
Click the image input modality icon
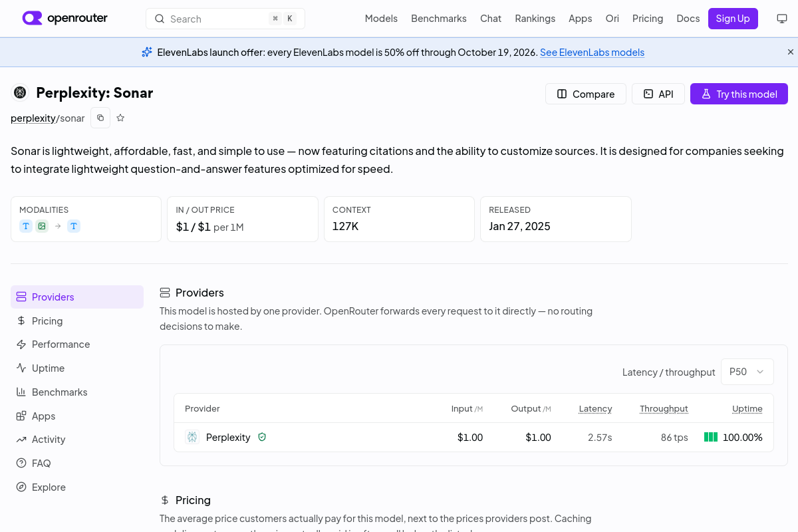(x=42, y=226)
